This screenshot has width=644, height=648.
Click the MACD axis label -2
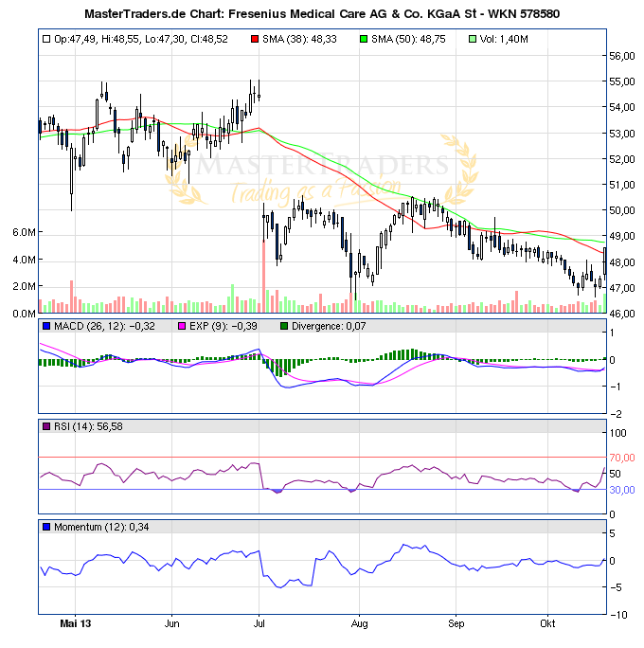tap(616, 414)
